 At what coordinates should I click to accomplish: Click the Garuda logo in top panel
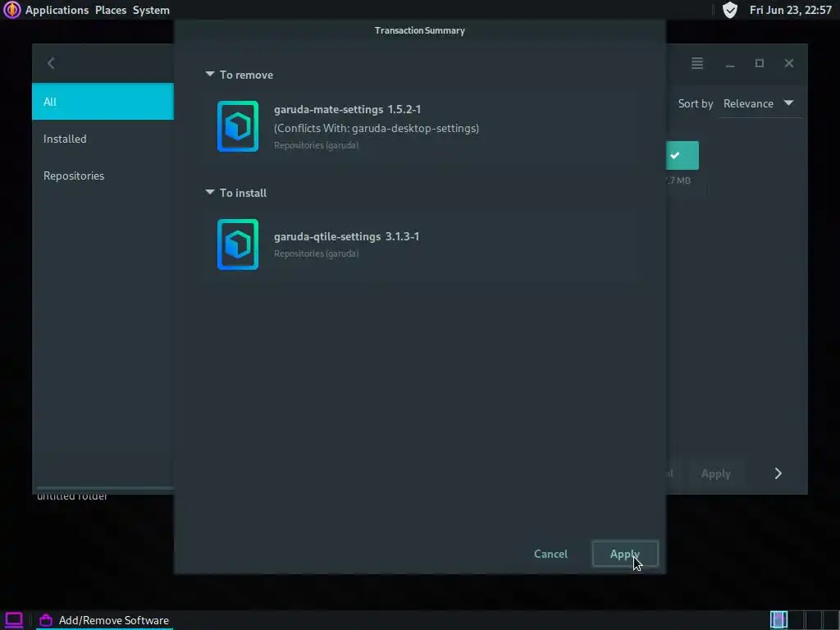(11, 10)
